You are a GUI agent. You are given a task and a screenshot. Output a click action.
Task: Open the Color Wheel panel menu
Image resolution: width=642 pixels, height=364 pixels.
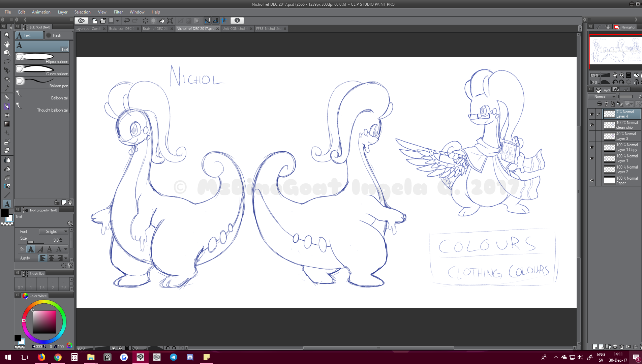click(x=18, y=295)
